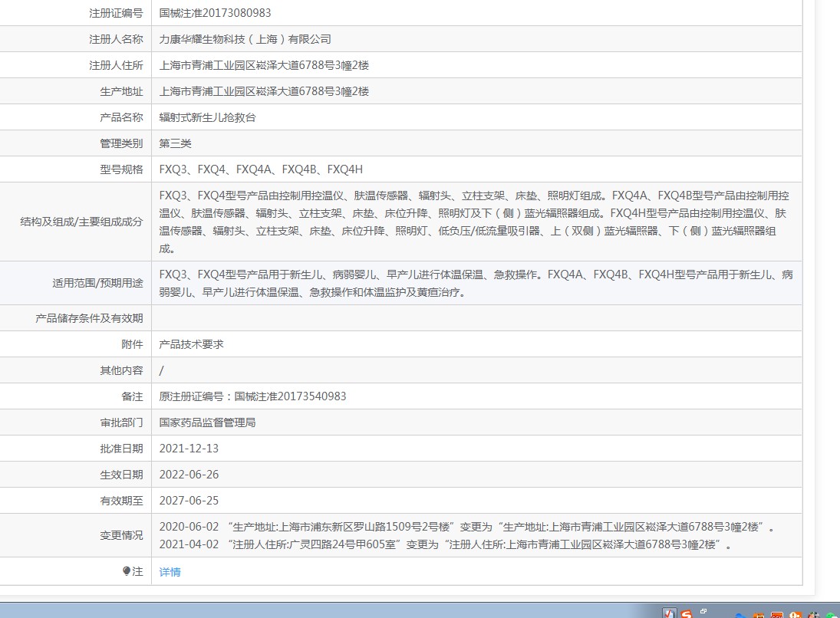
Task: Click the 产品技术要求 attachment value
Action: [191, 344]
